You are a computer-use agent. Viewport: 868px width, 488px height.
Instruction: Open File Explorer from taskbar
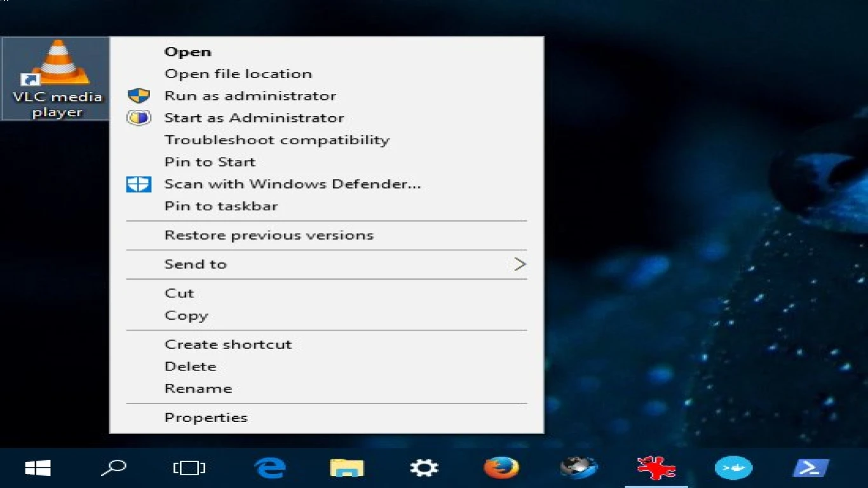347,468
